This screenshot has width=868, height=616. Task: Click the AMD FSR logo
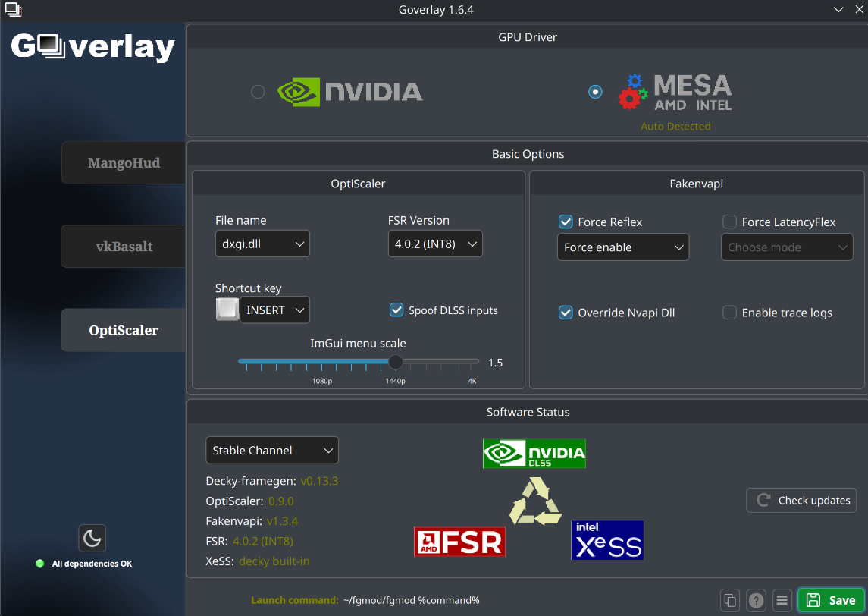click(459, 542)
